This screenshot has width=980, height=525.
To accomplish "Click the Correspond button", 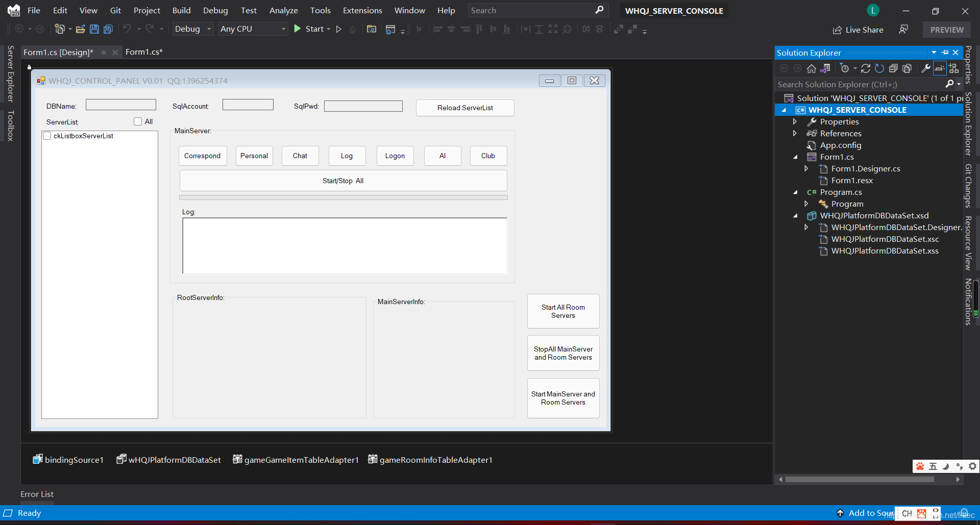I will pos(203,156).
